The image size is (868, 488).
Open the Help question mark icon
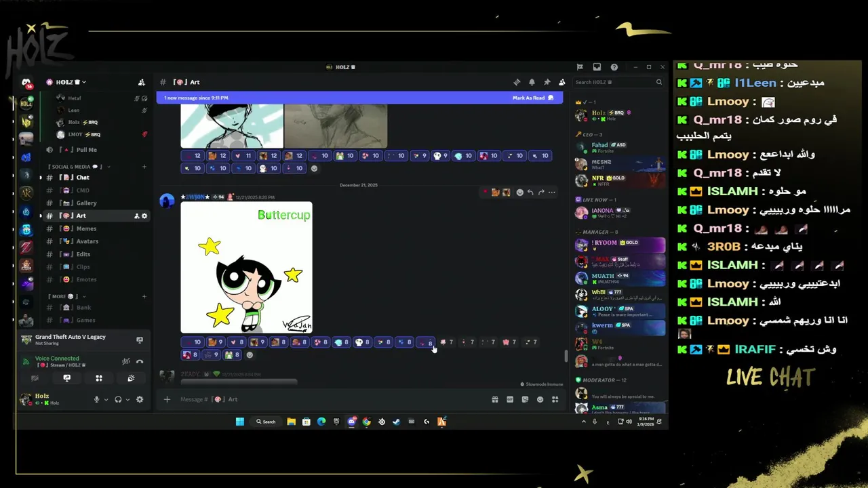click(614, 67)
